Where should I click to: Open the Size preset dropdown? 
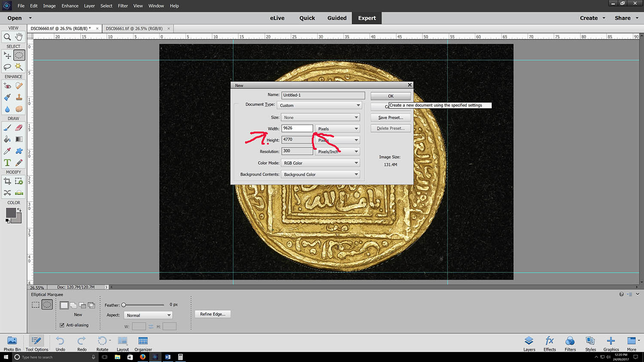pyautogui.click(x=320, y=118)
